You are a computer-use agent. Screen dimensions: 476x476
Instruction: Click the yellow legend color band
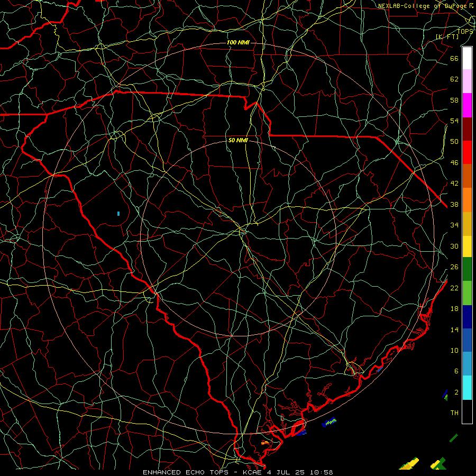[x=467, y=246]
